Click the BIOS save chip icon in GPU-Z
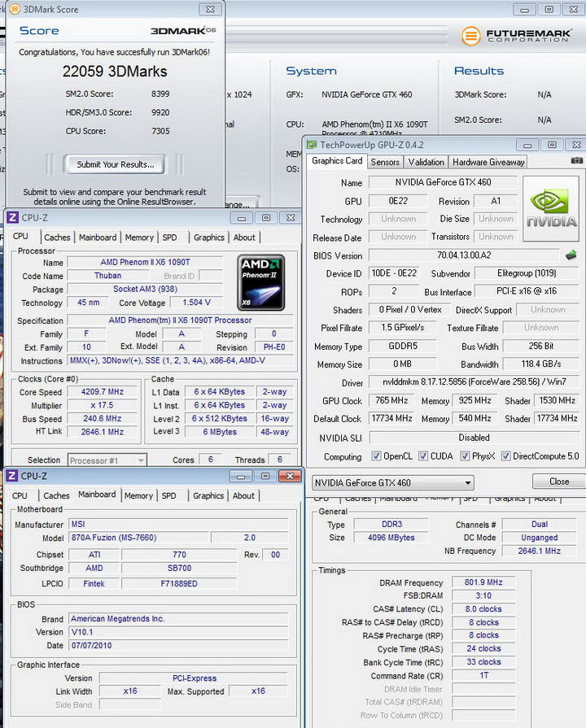This screenshot has height=728, width=586. click(x=571, y=255)
